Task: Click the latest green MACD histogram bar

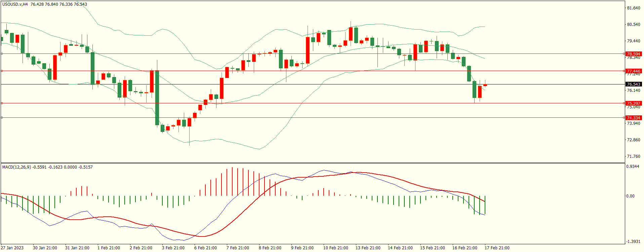Action: coord(485,205)
